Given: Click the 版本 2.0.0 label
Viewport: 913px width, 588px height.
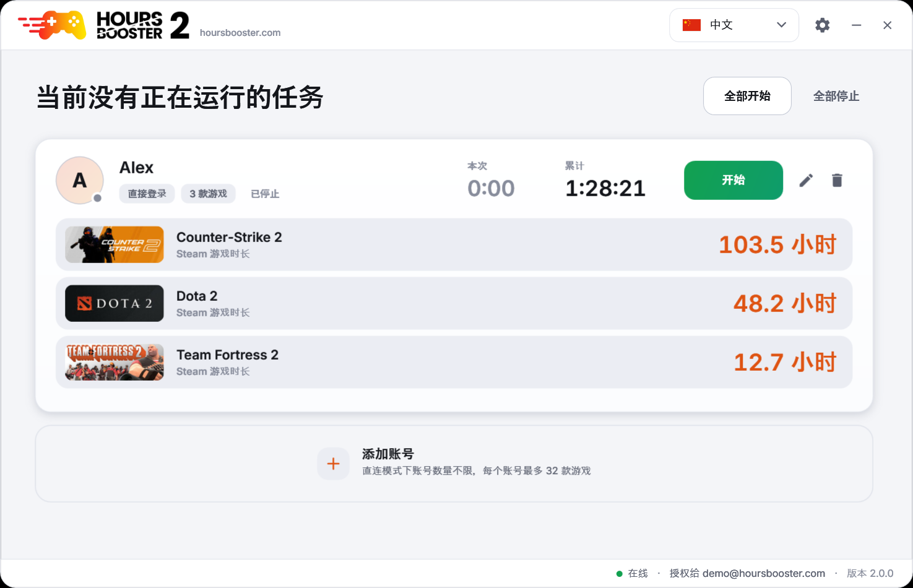Looking at the screenshot, I should 870,574.
